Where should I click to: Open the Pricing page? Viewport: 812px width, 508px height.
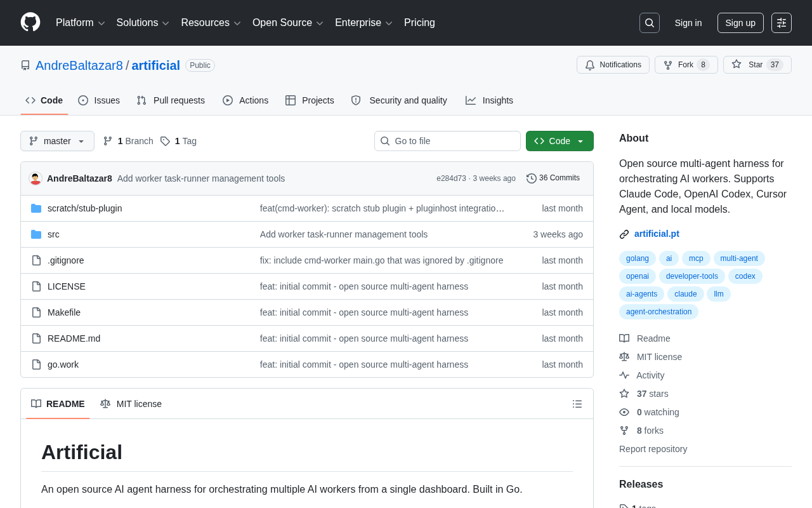(419, 23)
